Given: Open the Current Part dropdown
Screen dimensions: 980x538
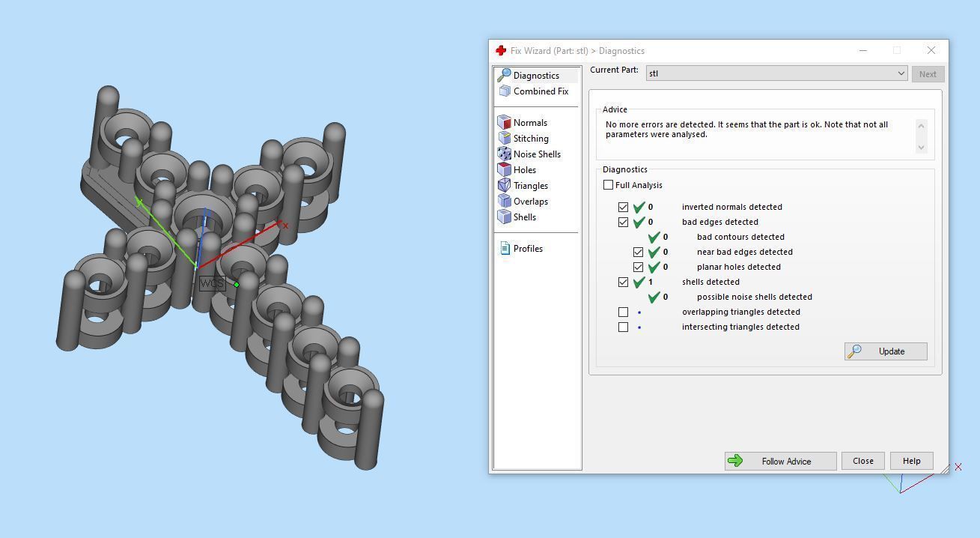Looking at the screenshot, I should click(x=777, y=73).
